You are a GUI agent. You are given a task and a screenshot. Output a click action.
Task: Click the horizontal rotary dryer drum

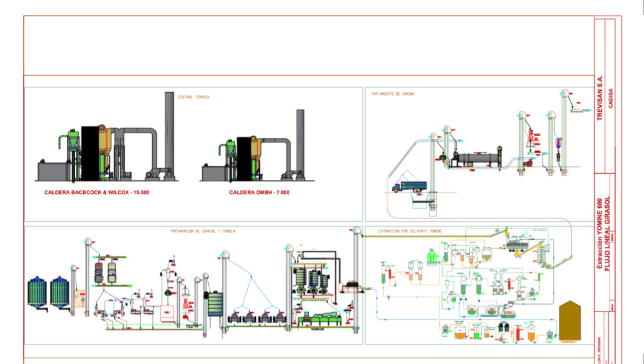477,158
